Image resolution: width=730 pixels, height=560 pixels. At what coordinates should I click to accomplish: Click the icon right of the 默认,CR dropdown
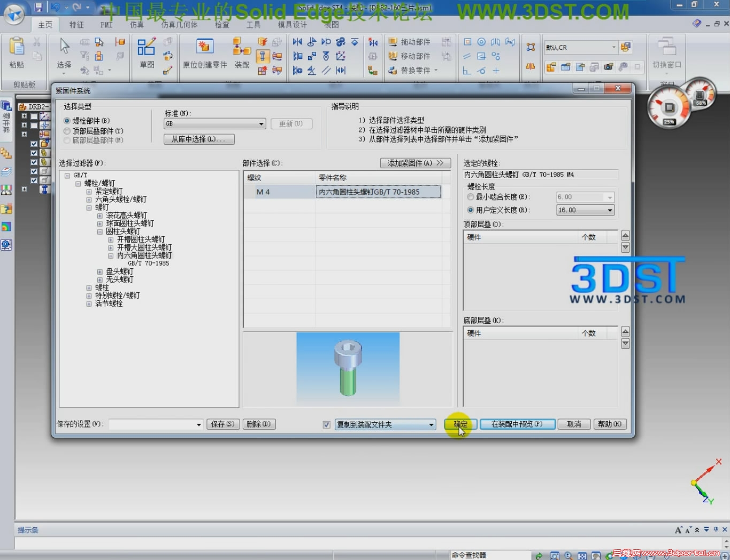tap(626, 48)
